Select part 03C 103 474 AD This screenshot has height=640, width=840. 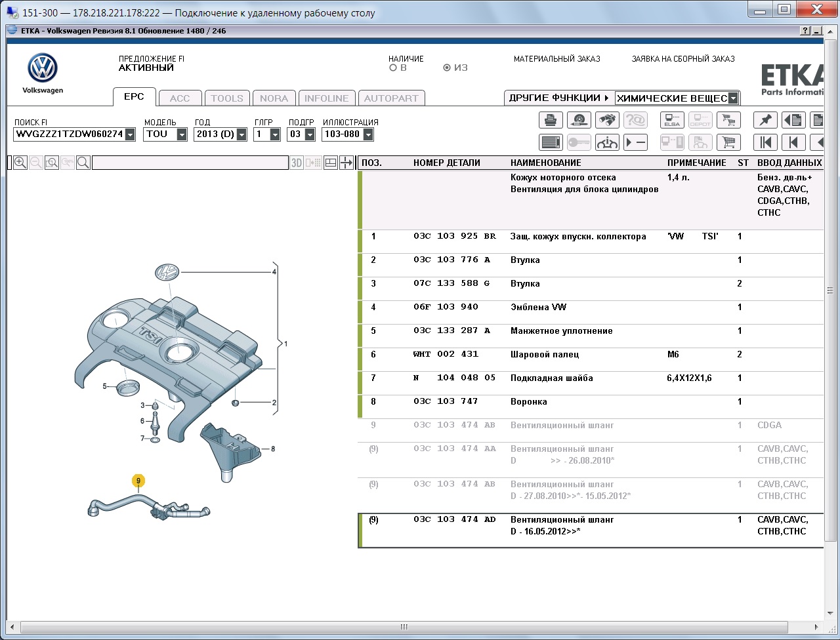pyautogui.click(x=454, y=519)
